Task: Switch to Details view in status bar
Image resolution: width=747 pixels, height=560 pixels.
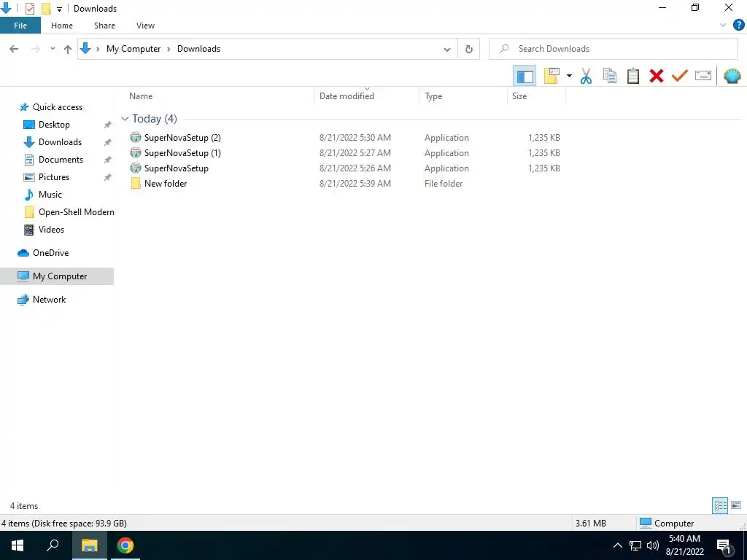Action: [x=720, y=505]
